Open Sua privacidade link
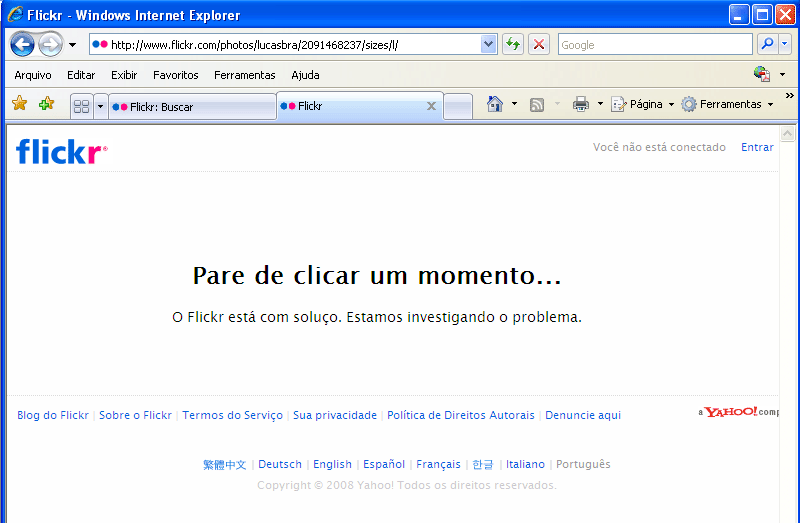Viewport: 800px width, 523px height. coord(335,415)
